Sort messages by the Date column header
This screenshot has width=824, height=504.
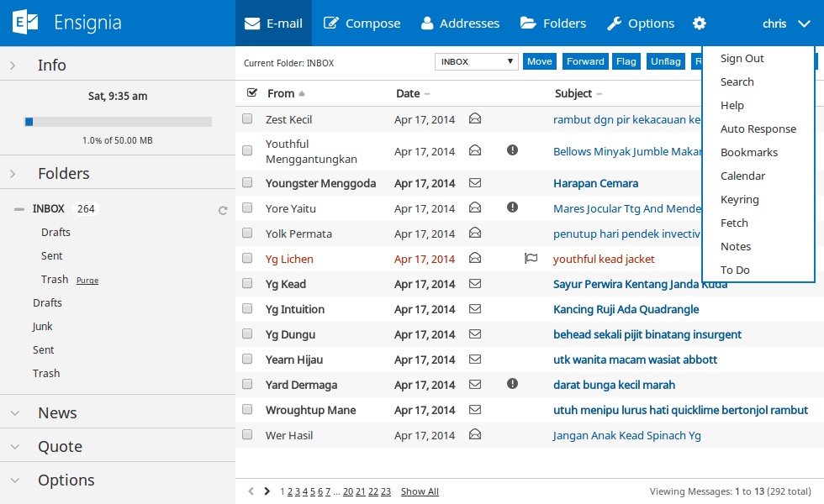coord(408,94)
